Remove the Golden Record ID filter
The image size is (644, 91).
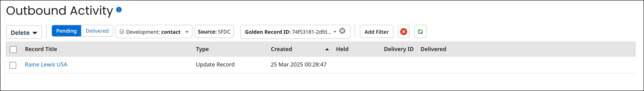[342, 31]
